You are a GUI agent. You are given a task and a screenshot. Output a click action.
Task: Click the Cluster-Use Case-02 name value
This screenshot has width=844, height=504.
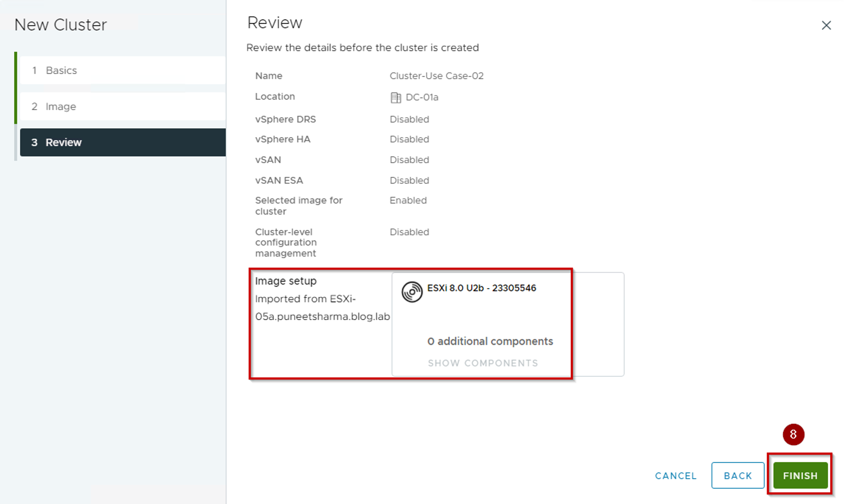436,76
